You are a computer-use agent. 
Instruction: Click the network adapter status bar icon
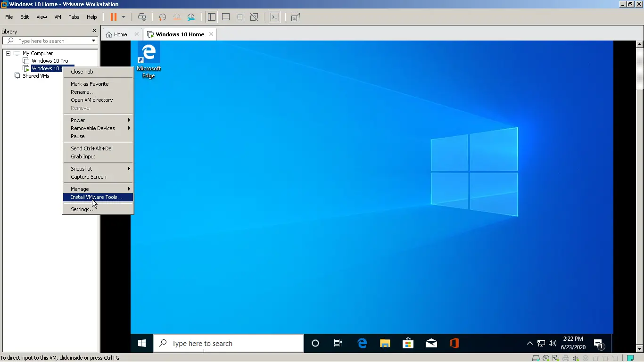[556, 358]
